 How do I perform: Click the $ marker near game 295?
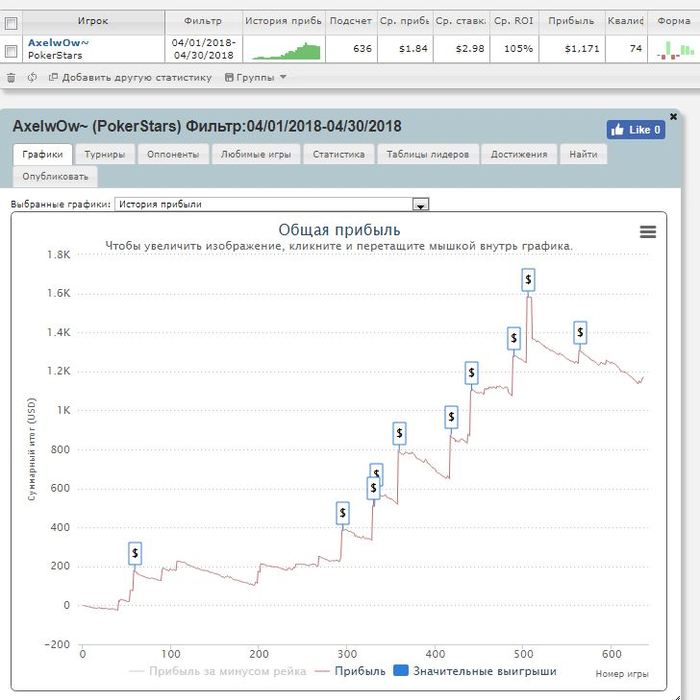(x=342, y=513)
